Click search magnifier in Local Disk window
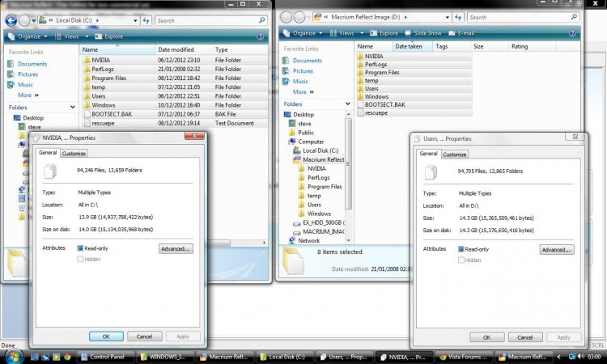Screen dimensions: 607x364 pos(262,20)
